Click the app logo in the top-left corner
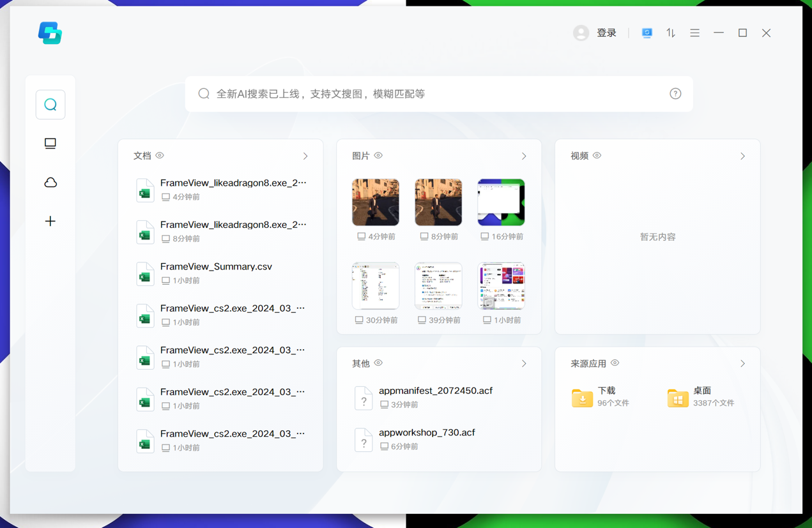Image resolution: width=812 pixels, height=528 pixels. click(x=50, y=33)
